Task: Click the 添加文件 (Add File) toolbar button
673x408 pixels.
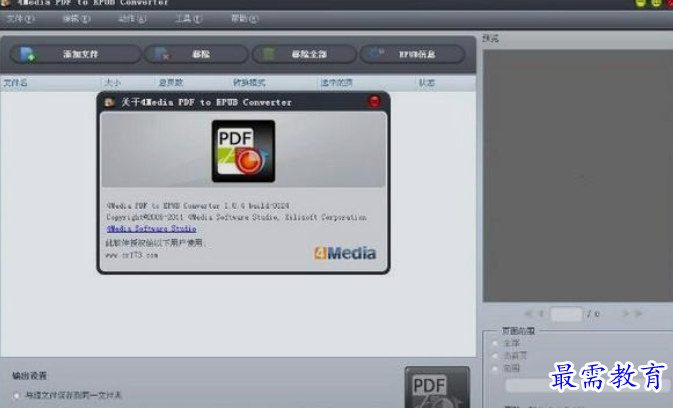Action: click(x=76, y=54)
